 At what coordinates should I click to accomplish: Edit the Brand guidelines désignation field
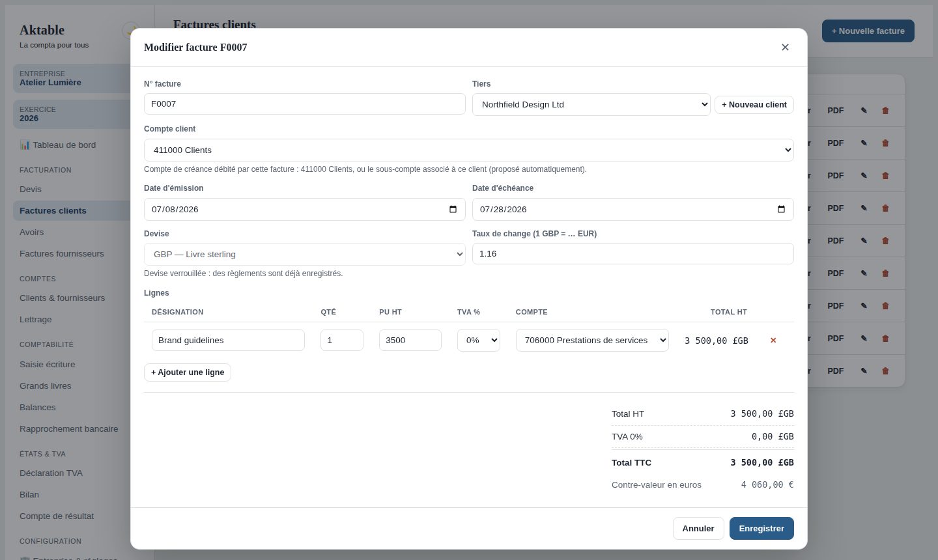click(x=228, y=340)
